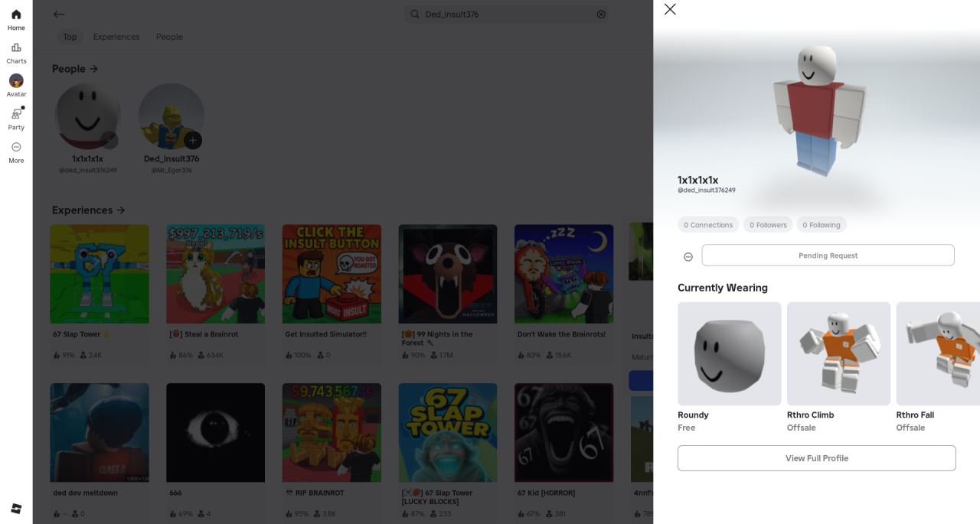Switch to the People tab
980x524 pixels.
169,37
